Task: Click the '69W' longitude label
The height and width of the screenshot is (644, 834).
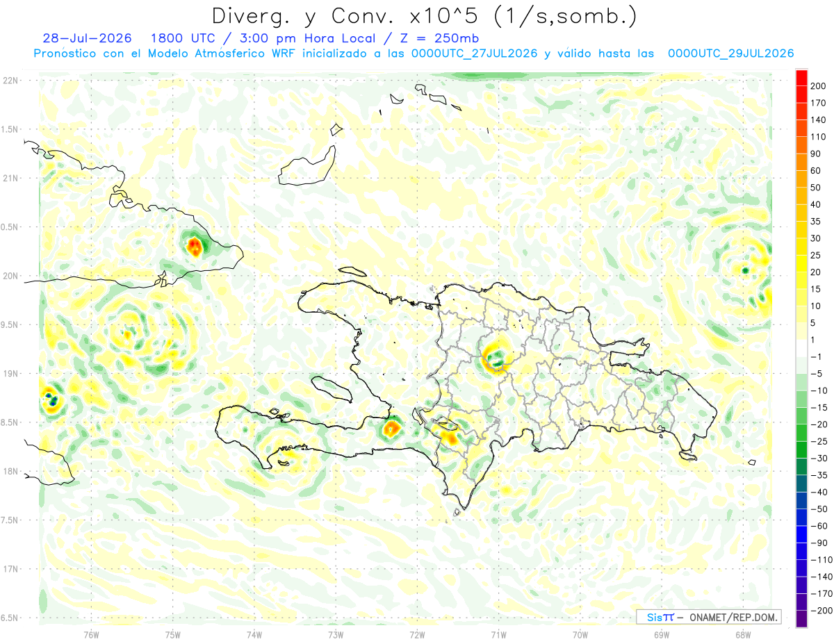Action: pos(661,634)
